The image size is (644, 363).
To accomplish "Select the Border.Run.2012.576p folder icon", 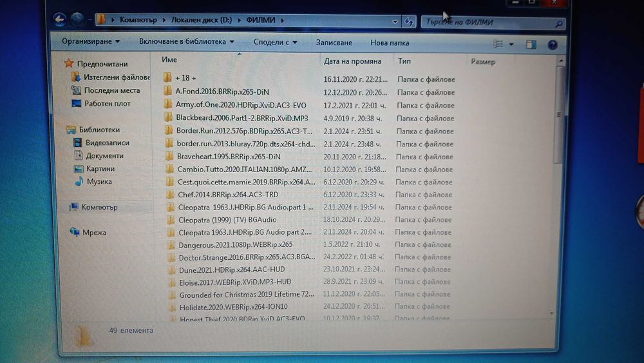I will 169,131.
